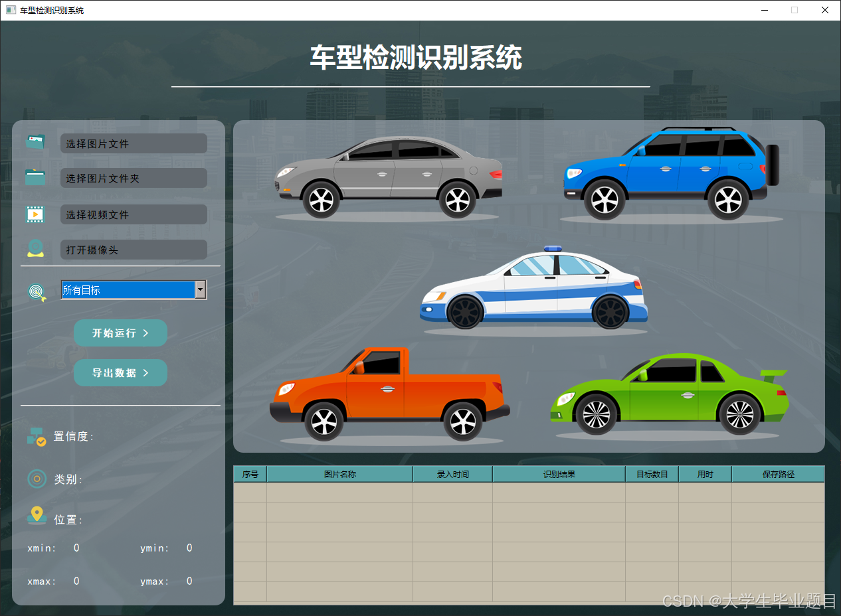Viewport: 841px width, 616px height.
Task: Click the folder icon beside 选择图片文件夹
Action: point(35,177)
